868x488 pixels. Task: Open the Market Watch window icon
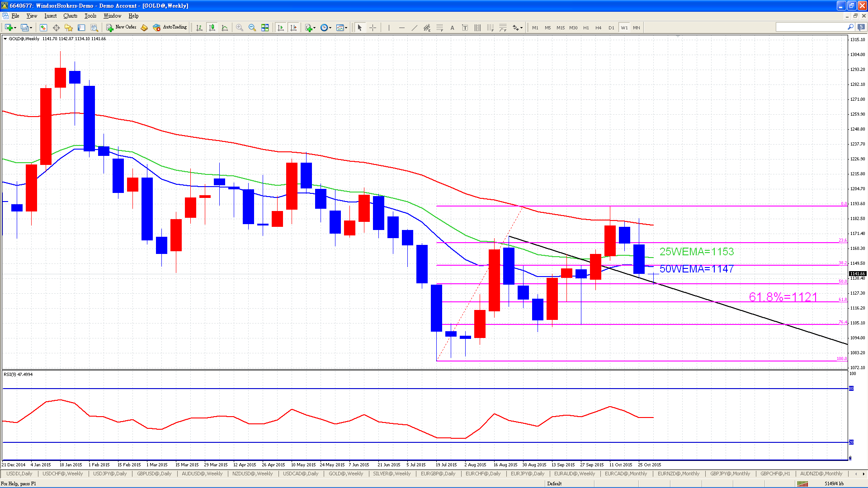coord(43,28)
